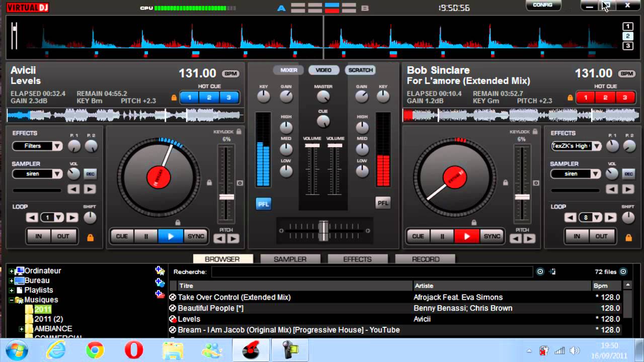
Task: Click left deck pitch slider handle
Action: 226,197
